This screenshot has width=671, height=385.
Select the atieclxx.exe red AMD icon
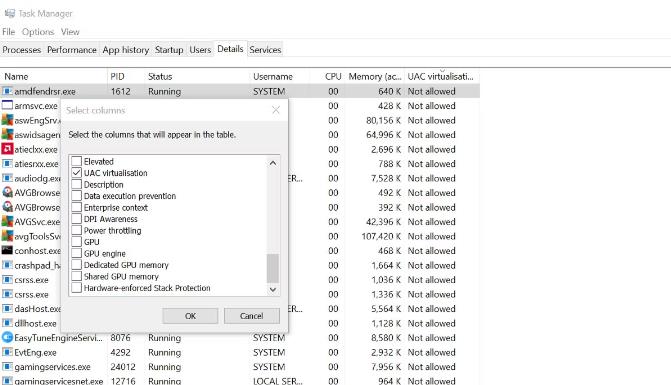click(x=7, y=149)
